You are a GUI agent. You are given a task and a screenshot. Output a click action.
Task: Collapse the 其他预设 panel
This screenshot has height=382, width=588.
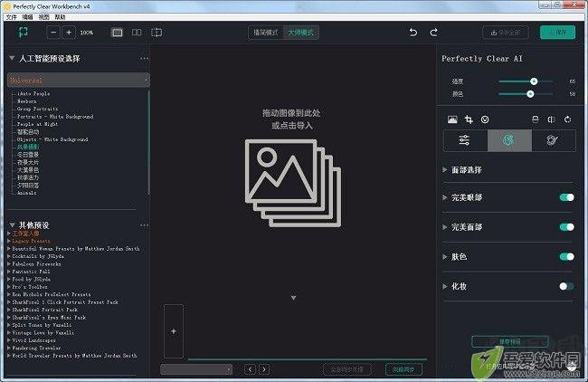12,225
